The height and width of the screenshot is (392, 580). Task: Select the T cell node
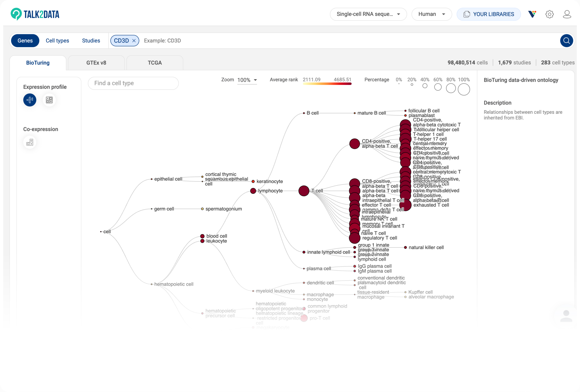(304, 191)
